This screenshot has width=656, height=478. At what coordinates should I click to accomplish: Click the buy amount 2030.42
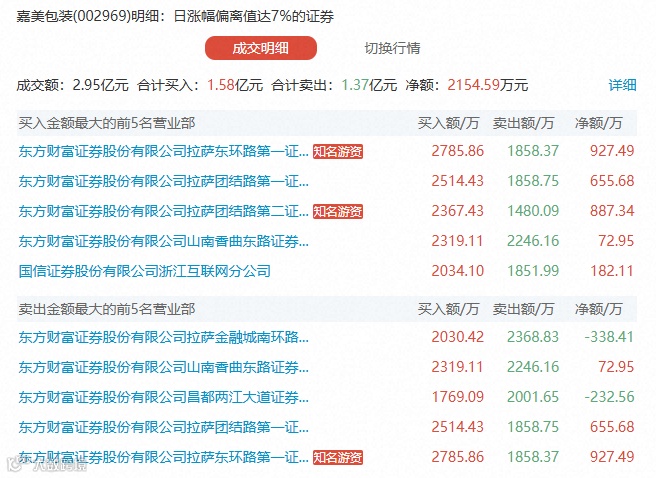coord(458,337)
